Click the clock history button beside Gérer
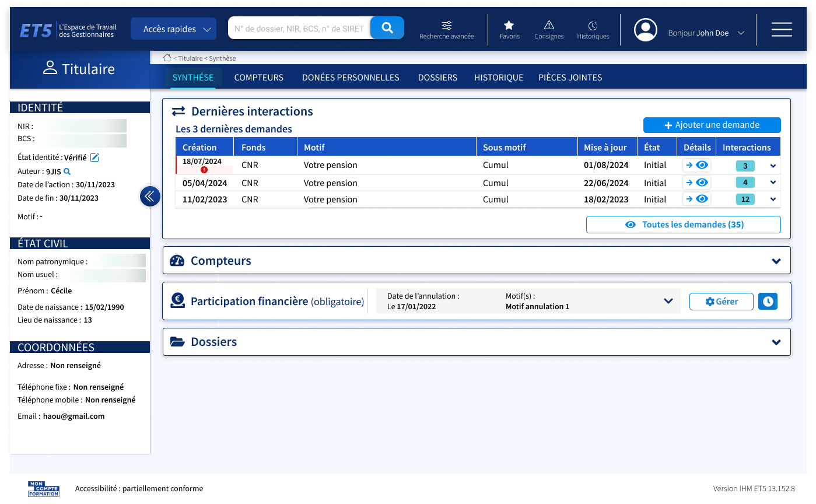This screenshot has width=816, height=504. [x=768, y=302]
